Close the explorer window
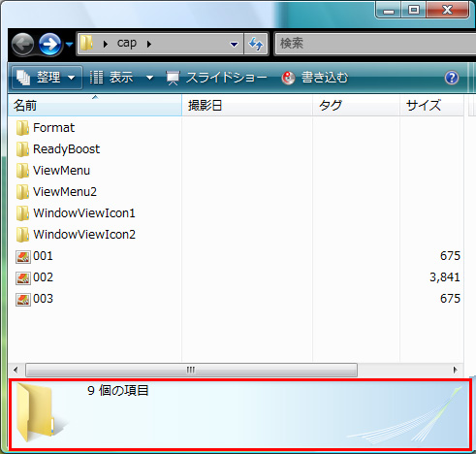The height and width of the screenshot is (454, 476). [448, 11]
